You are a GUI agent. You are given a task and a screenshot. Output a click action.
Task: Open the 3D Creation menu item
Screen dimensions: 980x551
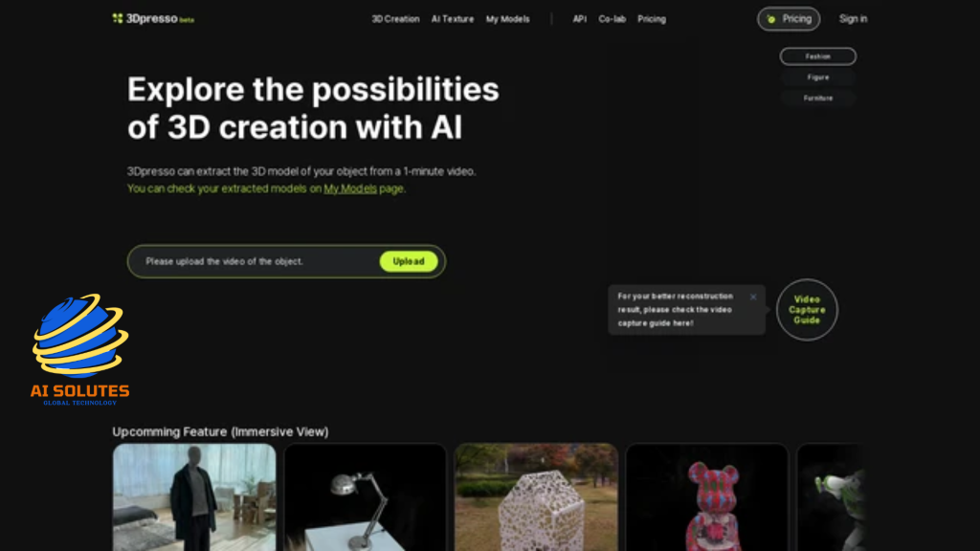(x=395, y=19)
